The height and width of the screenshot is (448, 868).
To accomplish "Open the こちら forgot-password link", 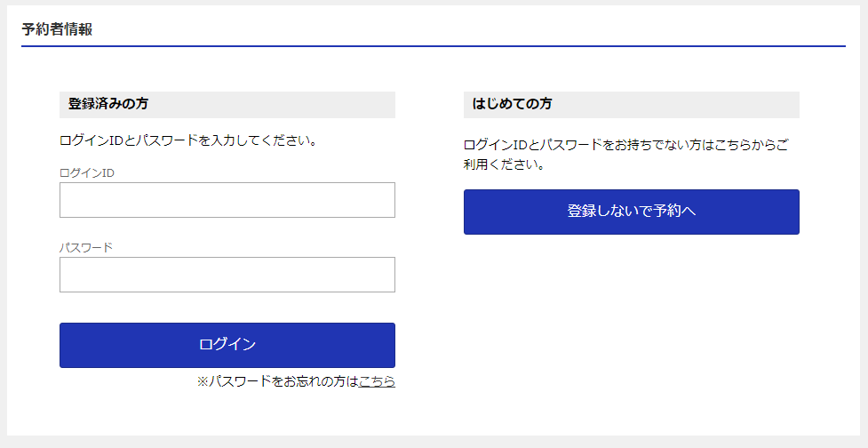I will 377,381.
